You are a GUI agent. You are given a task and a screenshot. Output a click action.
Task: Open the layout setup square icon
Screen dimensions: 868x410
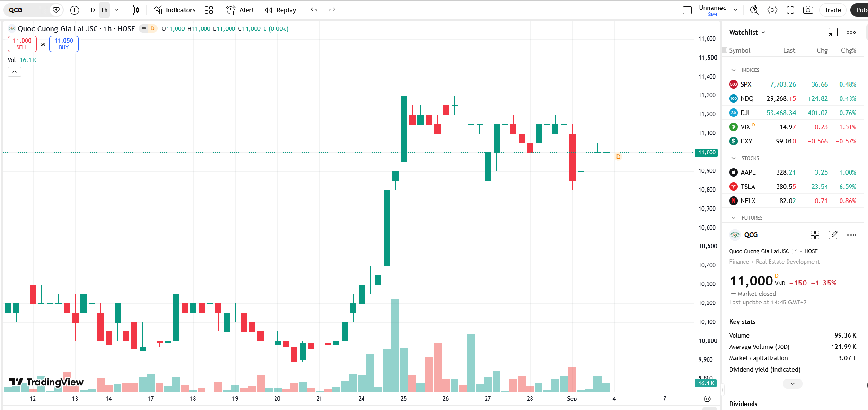pyautogui.click(x=688, y=10)
